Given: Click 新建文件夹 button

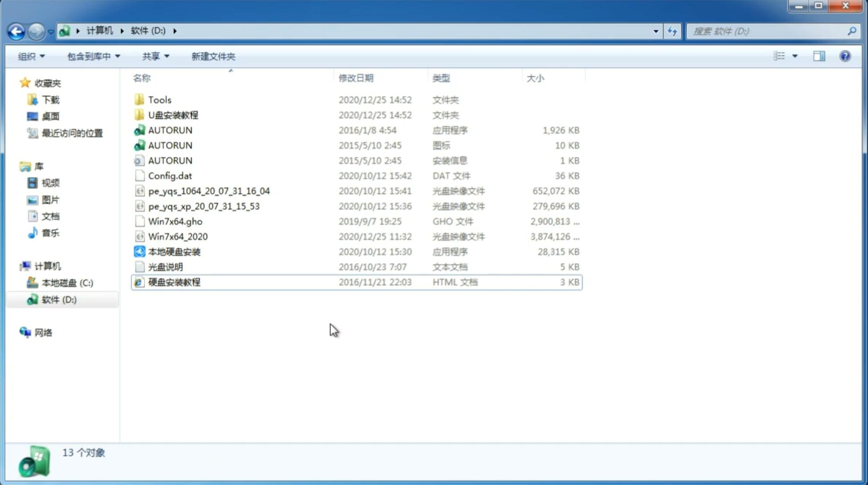Looking at the screenshot, I should click(213, 55).
